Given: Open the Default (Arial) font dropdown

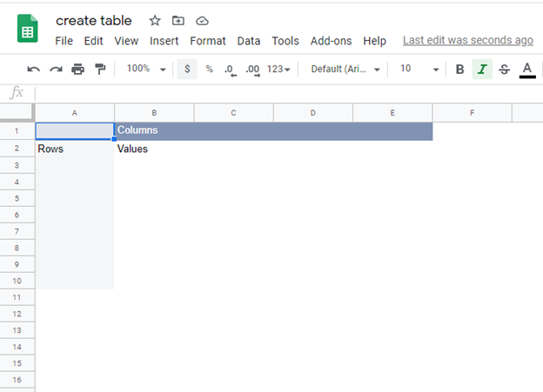Looking at the screenshot, I should (x=345, y=70).
